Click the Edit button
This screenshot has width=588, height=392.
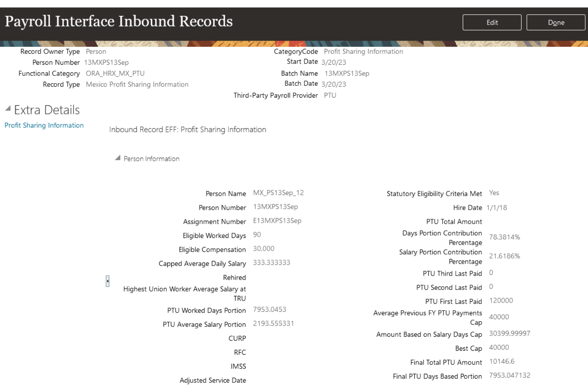tap(492, 23)
